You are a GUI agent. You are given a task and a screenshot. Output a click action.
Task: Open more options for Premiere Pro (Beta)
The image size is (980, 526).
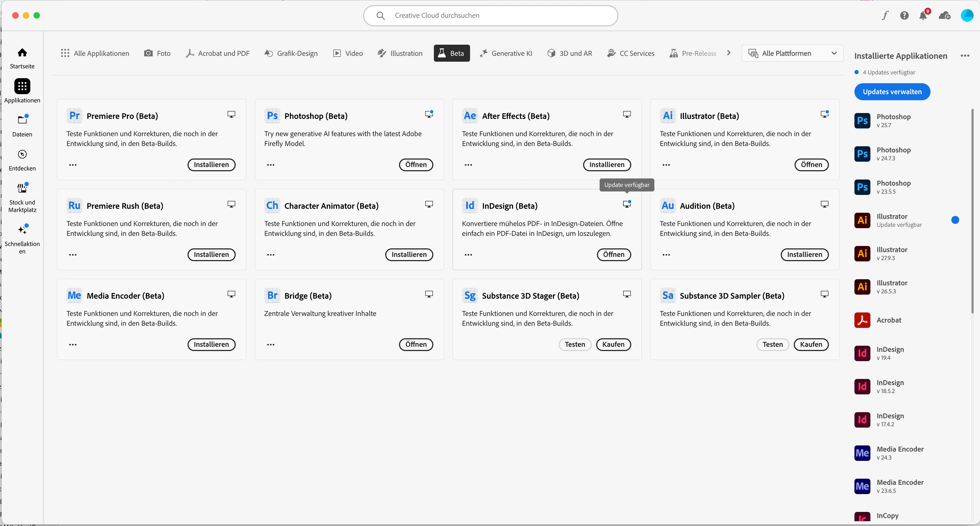73,165
